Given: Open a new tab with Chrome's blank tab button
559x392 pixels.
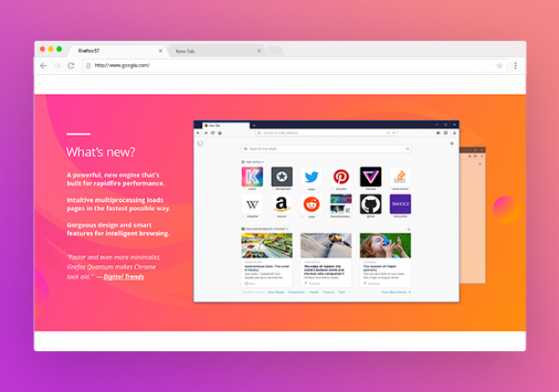Looking at the screenshot, I should pyautogui.click(x=275, y=51).
